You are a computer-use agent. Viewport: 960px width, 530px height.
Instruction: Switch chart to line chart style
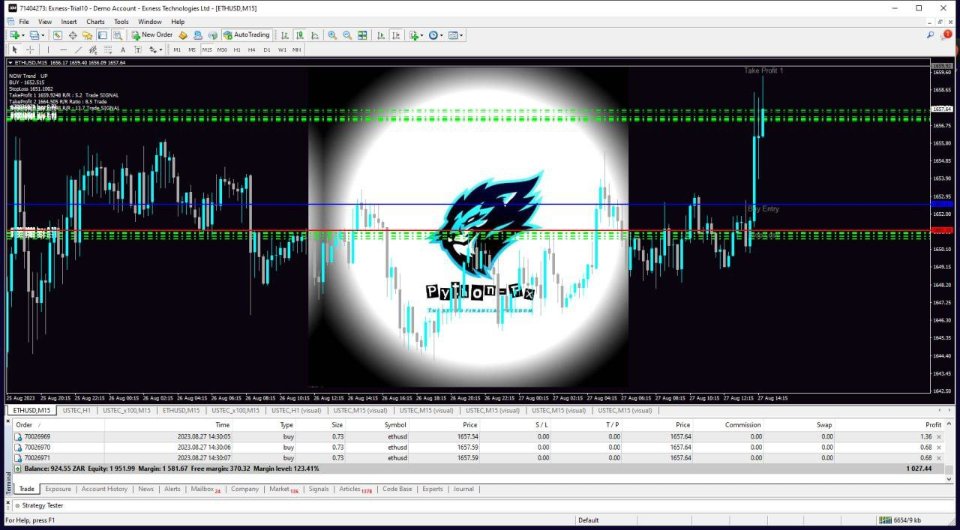point(315,35)
